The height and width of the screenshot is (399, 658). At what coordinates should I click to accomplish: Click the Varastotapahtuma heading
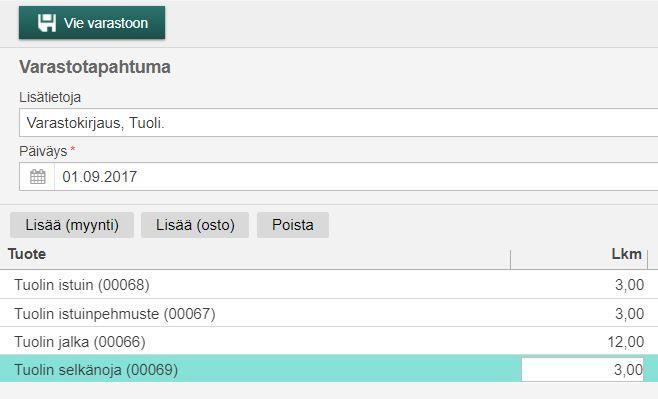point(95,67)
